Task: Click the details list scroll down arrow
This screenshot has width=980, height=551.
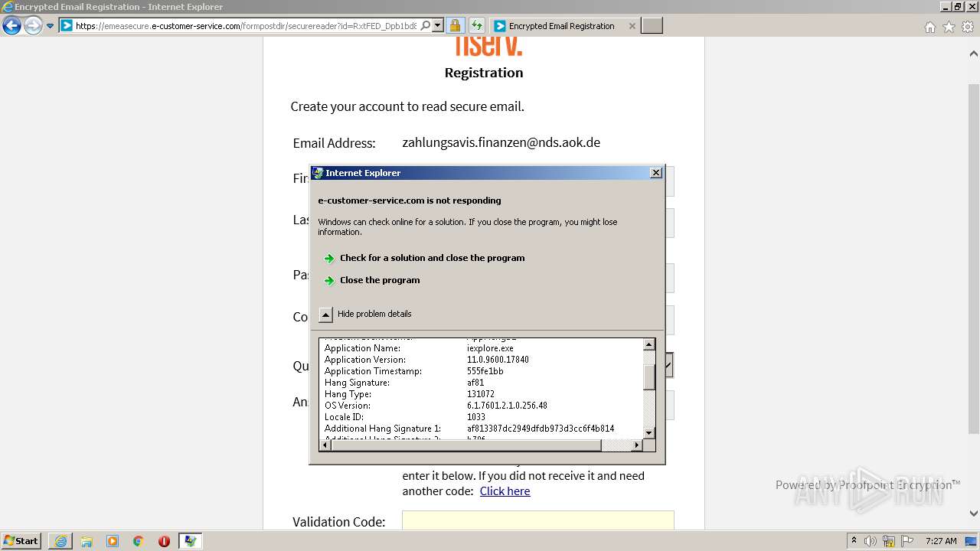Action: (649, 433)
